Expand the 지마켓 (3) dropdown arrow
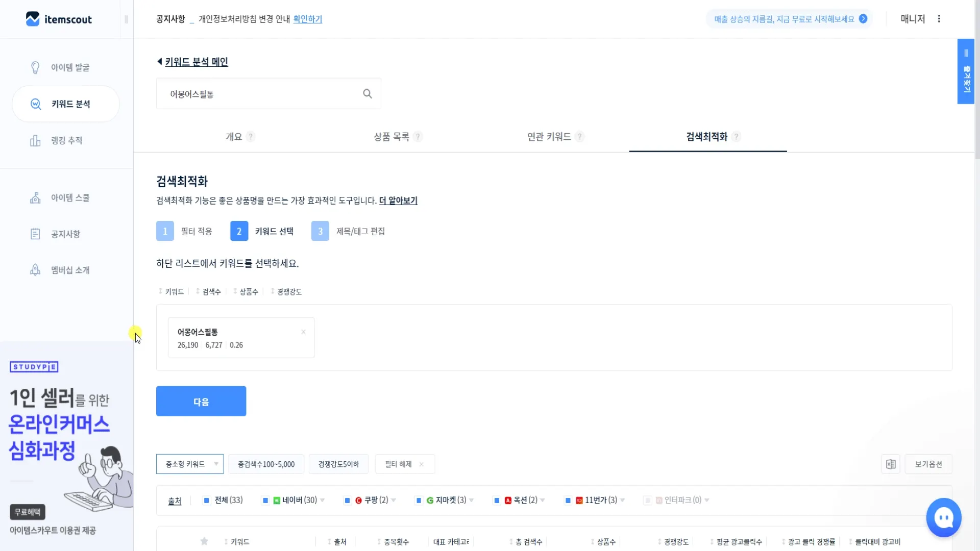This screenshot has width=980, height=551. click(471, 500)
